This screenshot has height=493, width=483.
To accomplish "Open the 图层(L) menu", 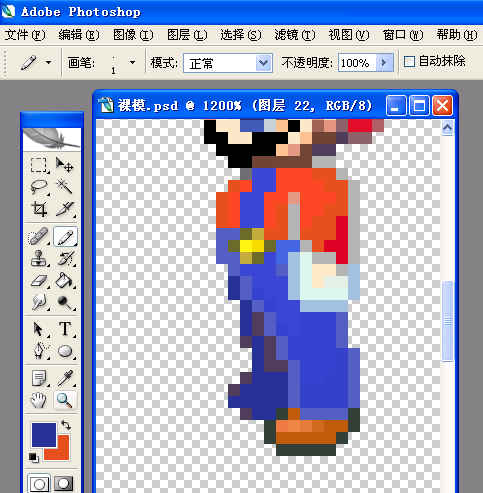I will [187, 35].
